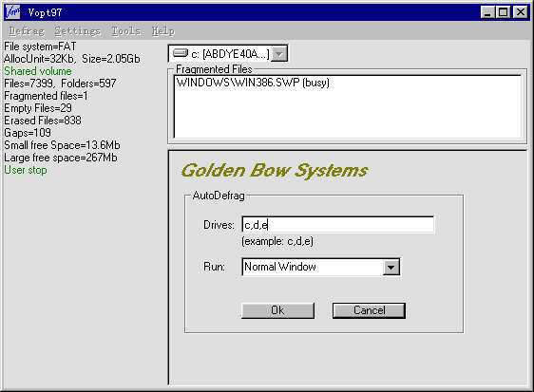
Task: Click the Fragmented files=1 statistic
Action: pos(46,96)
